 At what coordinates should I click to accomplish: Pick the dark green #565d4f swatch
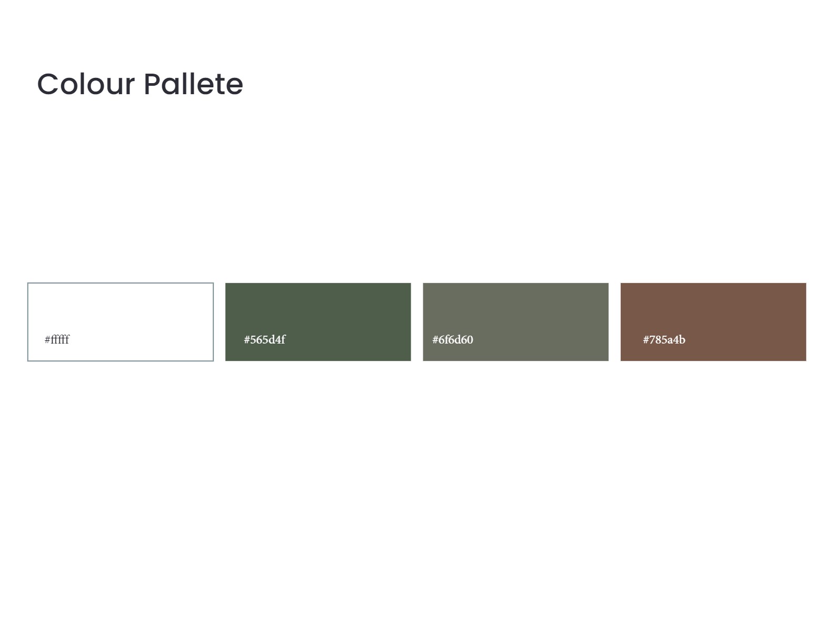[318, 322]
